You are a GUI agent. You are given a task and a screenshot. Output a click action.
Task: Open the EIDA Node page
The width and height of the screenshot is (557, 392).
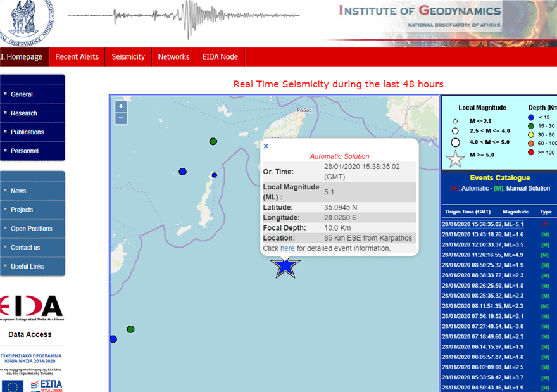(220, 57)
